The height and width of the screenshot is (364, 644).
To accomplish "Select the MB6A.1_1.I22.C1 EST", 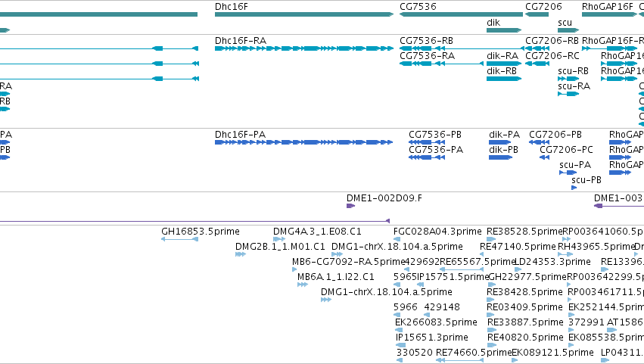I will click(303, 285).
